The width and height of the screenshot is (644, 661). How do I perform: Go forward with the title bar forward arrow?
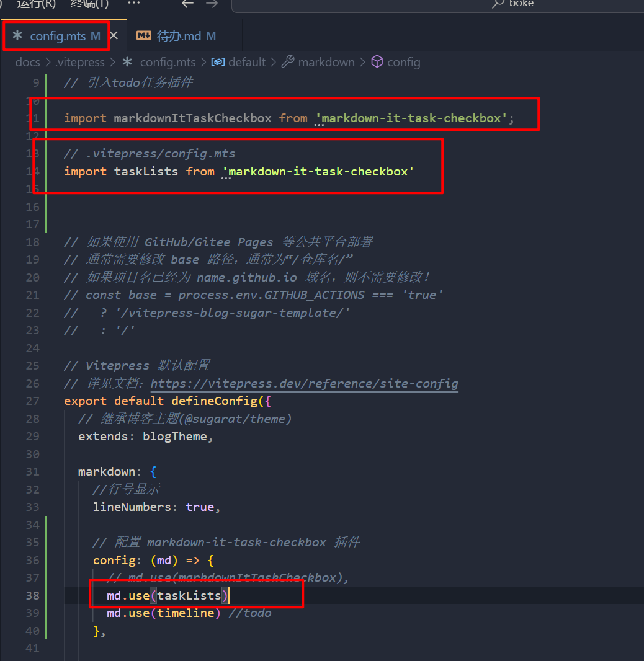[212, 4]
